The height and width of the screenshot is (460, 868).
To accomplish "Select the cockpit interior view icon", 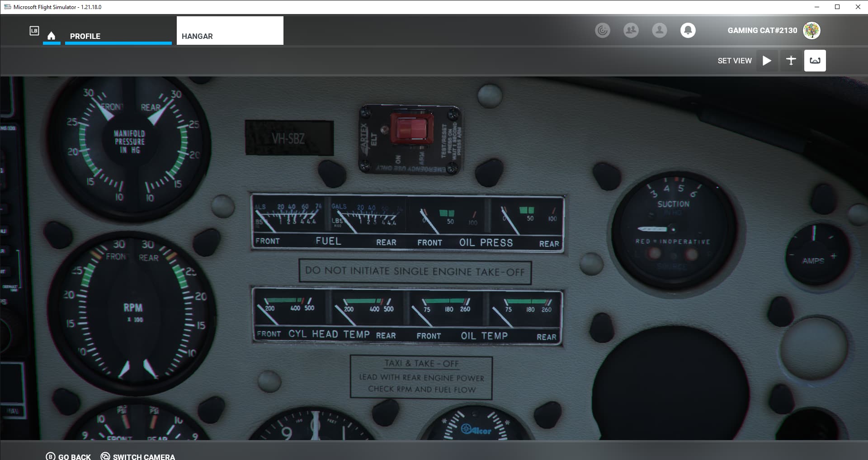I will click(x=815, y=61).
